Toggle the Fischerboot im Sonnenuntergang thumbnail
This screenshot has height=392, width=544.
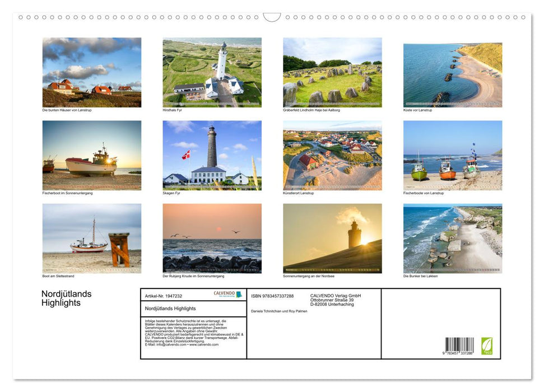click(x=91, y=156)
